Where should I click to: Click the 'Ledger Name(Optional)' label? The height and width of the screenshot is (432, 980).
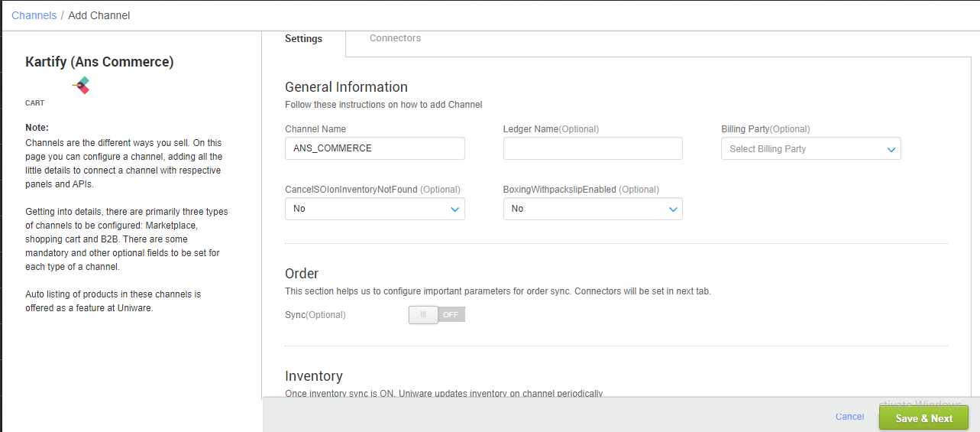(x=551, y=129)
